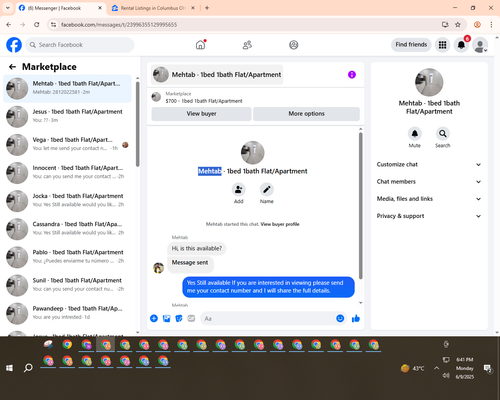Send a thumbs-up like

[356, 318]
